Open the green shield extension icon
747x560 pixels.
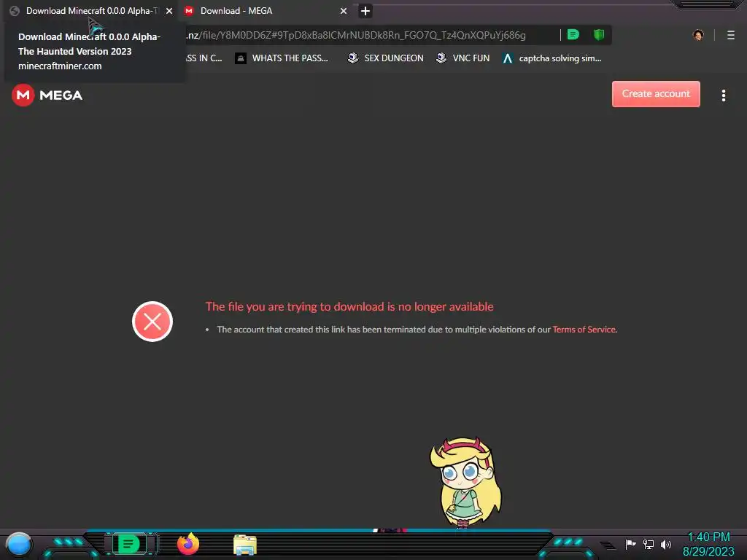599,35
